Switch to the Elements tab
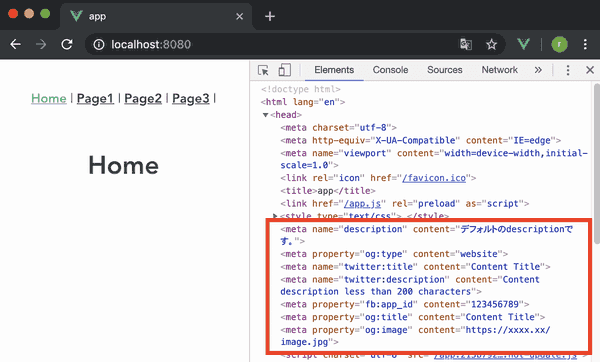 (334, 70)
